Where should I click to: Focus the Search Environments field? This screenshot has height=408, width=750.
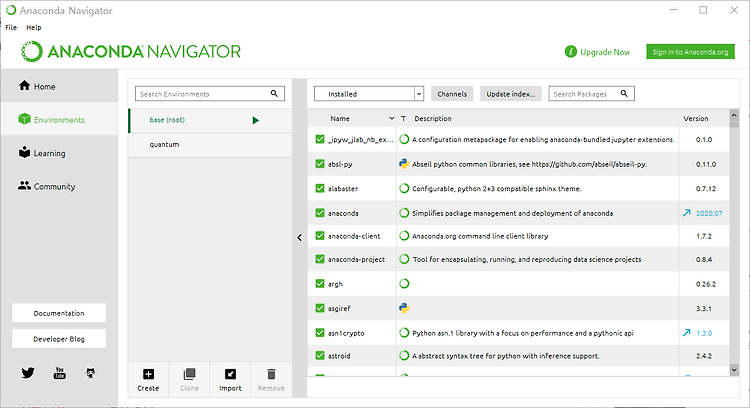point(210,94)
